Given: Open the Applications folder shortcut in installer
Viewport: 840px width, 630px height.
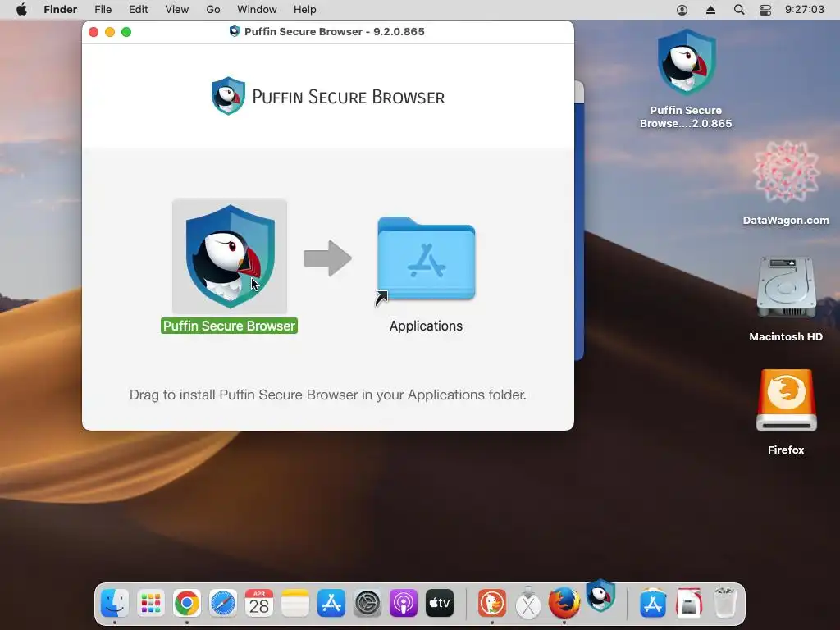Looking at the screenshot, I should 426,258.
